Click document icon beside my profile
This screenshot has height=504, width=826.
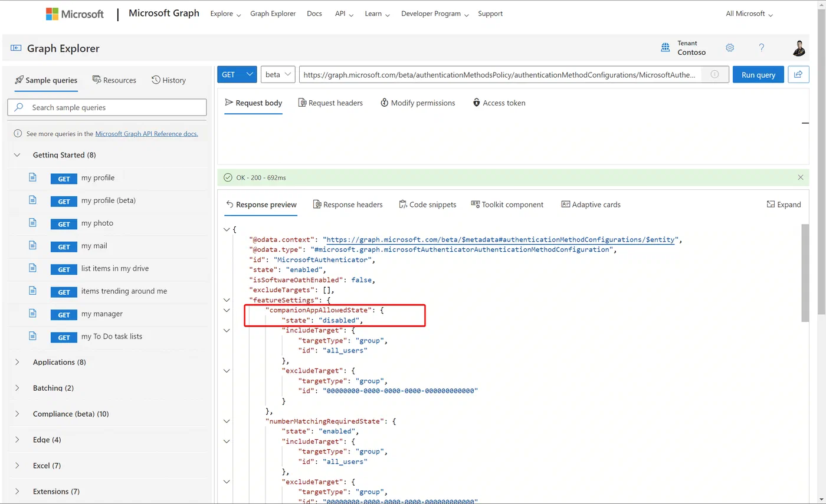[33, 177]
